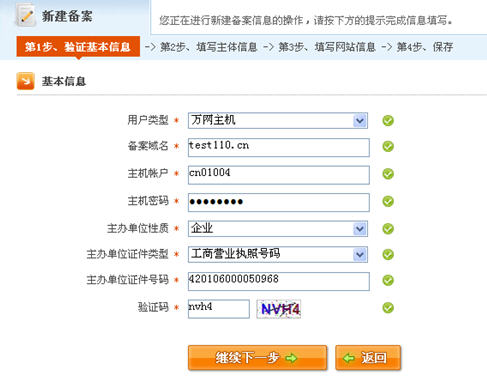Focus the 主机密码 password field
Viewport: 487px width, 386px height.
point(279,202)
